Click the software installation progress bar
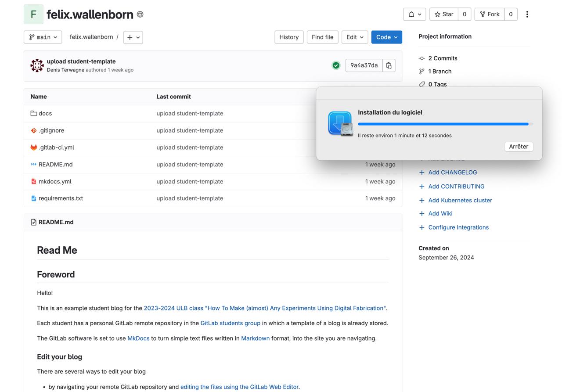Viewport: 562px width, 392px height. pyautogui.click(x=446, y=124)
